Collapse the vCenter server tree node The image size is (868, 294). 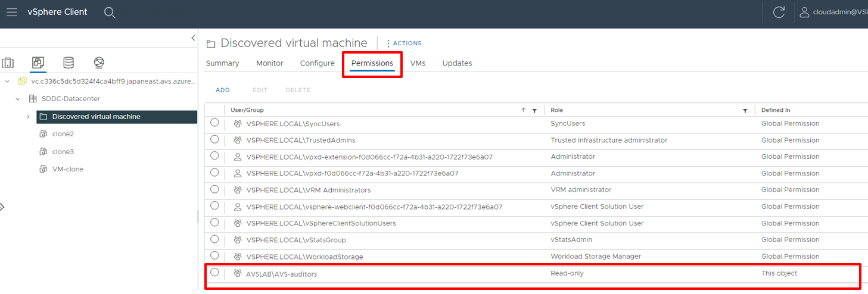7,81
